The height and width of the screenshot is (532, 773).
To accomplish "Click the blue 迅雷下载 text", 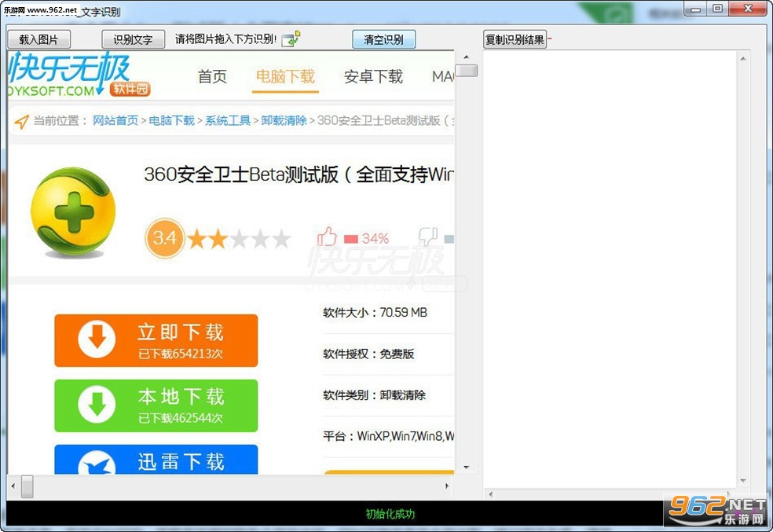I will pos(181,462).
